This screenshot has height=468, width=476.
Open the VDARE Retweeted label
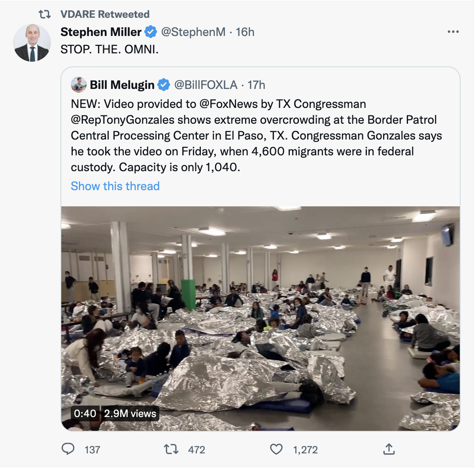pyautogui.click(x=105, y=15)
